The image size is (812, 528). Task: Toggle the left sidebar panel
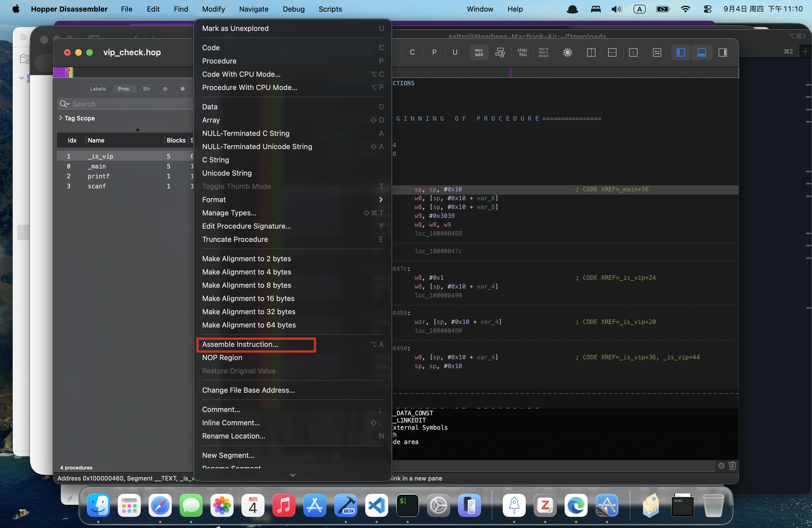[681, 52]
